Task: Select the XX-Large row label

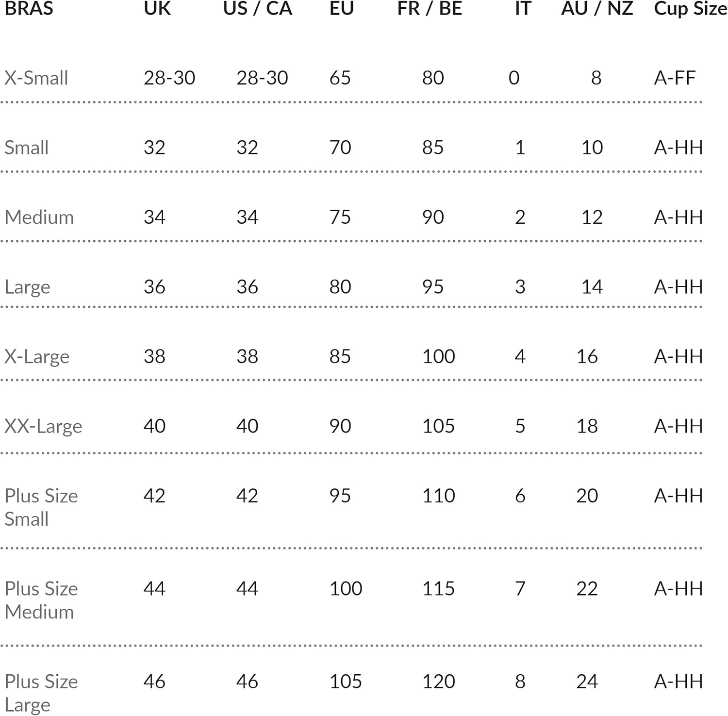Action: (x=43, y=426)
